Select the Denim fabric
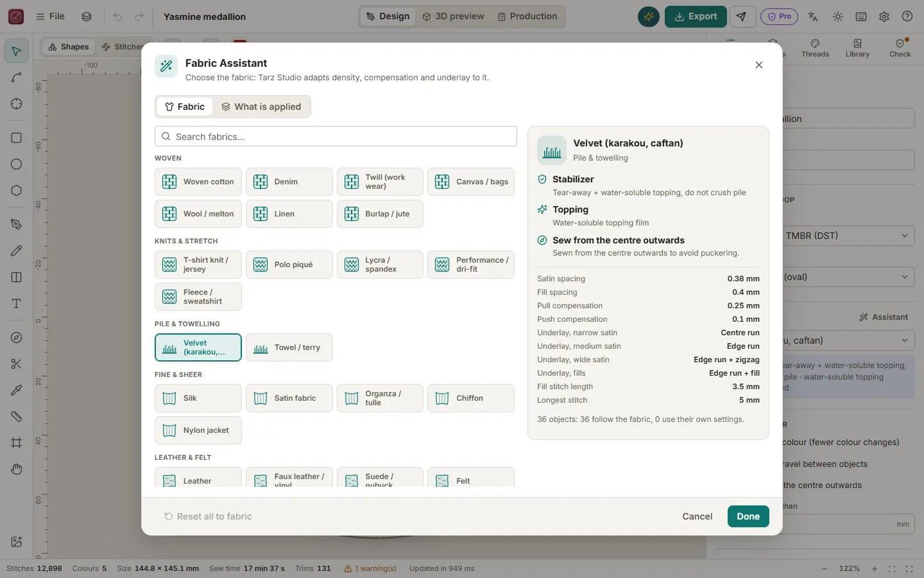 coord(289,182)
